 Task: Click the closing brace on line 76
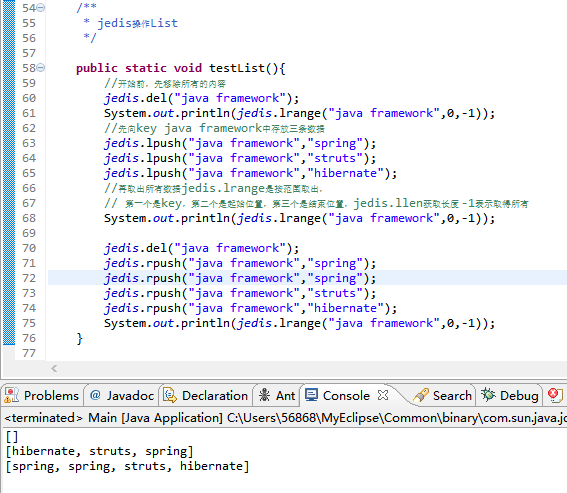80,339
